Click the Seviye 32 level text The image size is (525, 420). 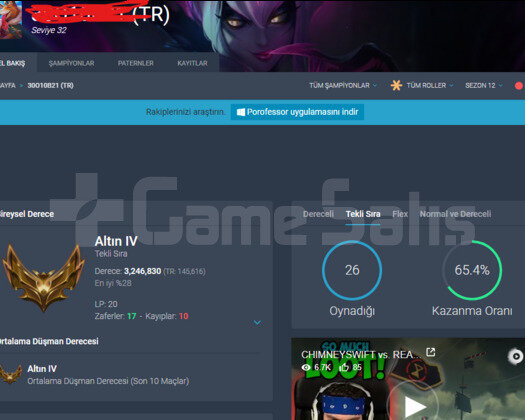(49, 30)
